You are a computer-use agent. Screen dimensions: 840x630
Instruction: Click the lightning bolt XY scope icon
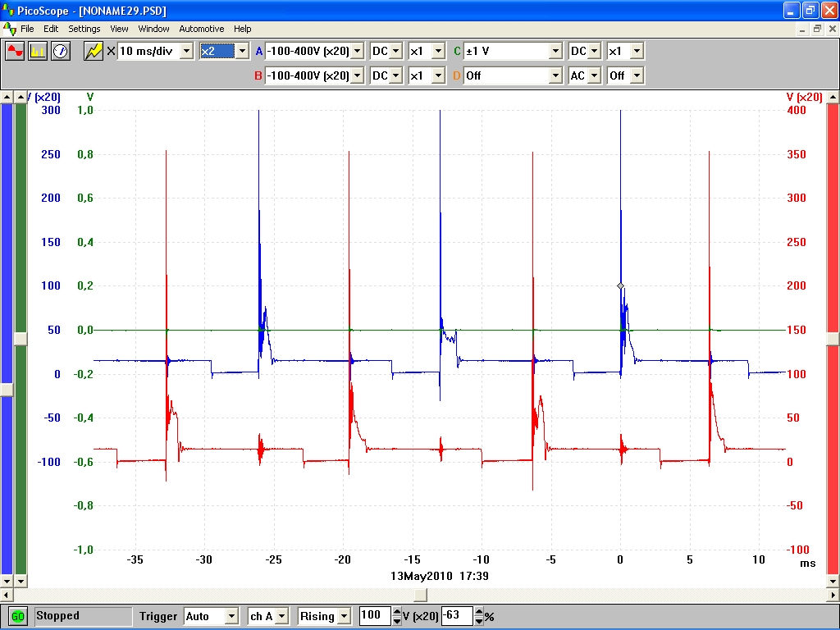coord(94,51)
